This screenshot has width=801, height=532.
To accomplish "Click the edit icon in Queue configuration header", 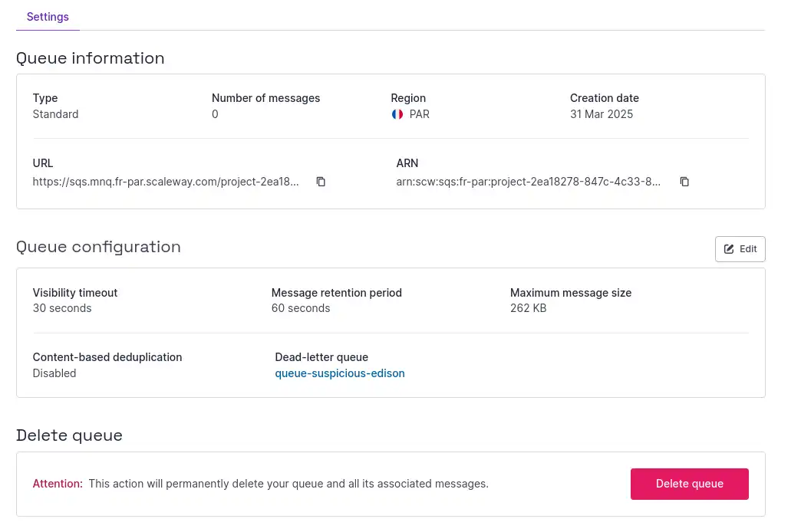I will (728, 248).
